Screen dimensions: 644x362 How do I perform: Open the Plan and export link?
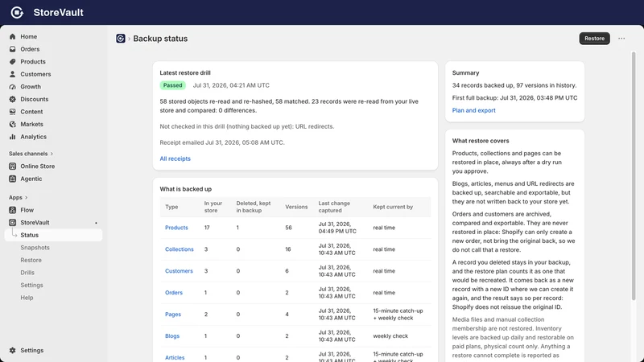tap(473, 110)
